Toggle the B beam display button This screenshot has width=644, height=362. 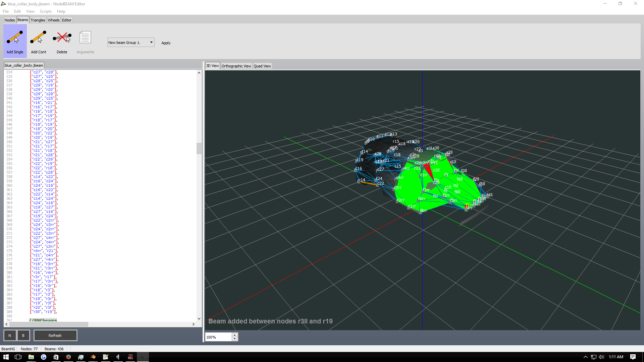[23, 336]
